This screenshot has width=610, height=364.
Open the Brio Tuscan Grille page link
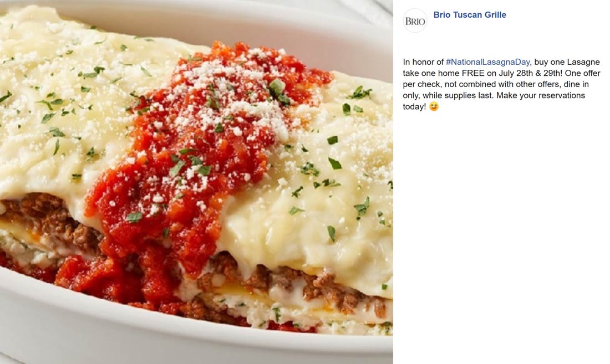point(470,15)
